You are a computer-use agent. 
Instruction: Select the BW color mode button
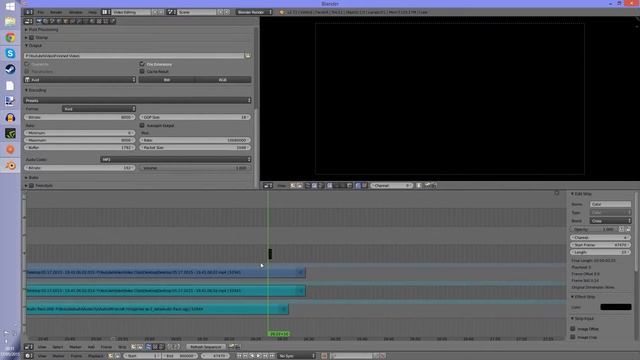point(167,80)
